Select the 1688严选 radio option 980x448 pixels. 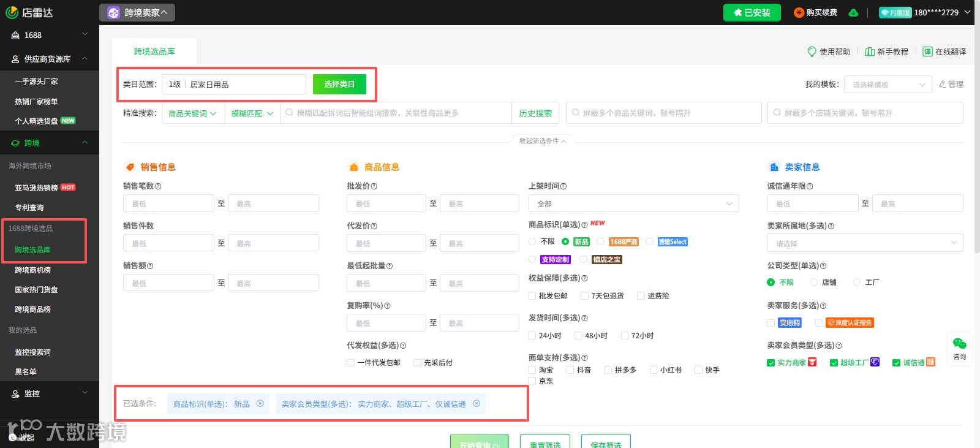click(x=600, y=241)
